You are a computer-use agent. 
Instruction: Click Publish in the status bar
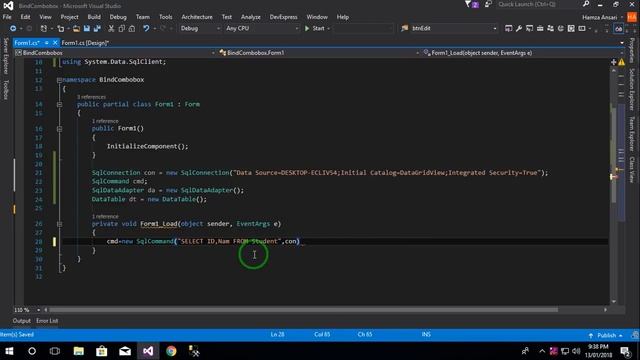click(x=605, y=336)
